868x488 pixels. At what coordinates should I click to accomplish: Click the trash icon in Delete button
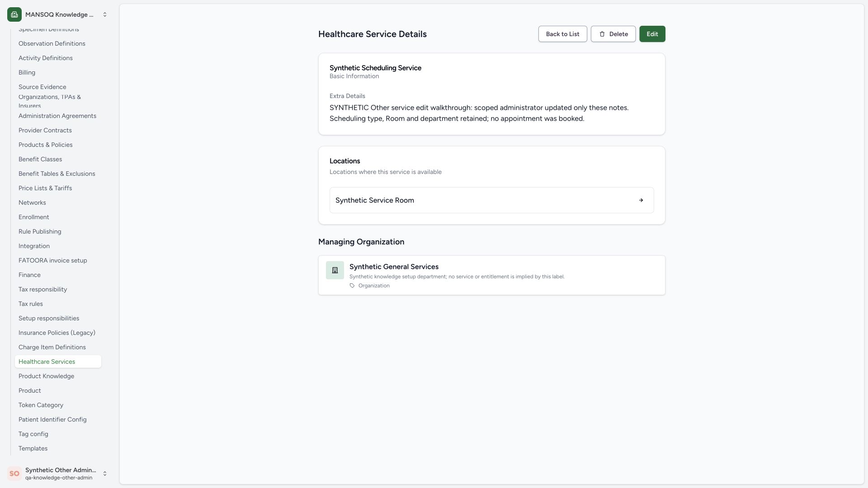coord(602,34)
